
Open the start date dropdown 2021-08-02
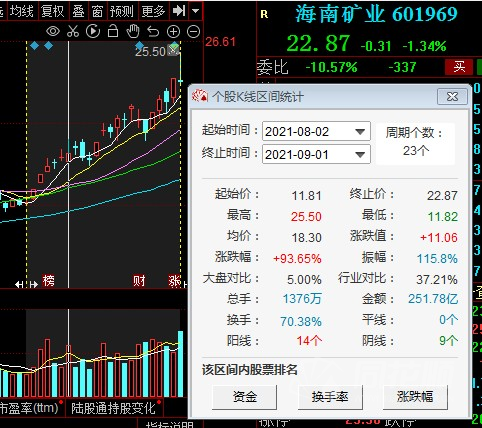(x=316, y=131)
